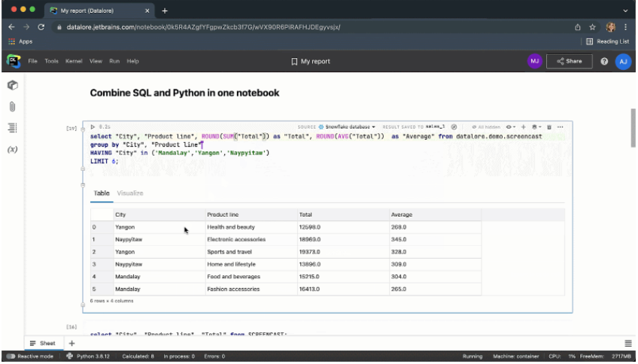Open the Kernel menu

coord(74,61)
